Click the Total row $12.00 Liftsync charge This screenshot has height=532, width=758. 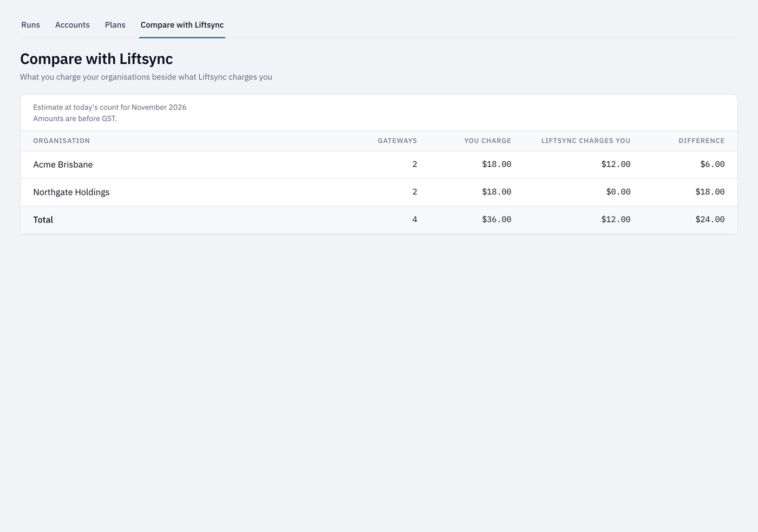(616, 219)
